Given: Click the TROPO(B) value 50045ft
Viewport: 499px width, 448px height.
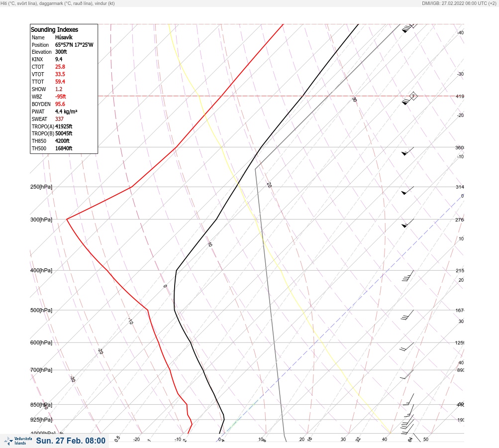Looking at the screenshot, I should tap(64, 133).
